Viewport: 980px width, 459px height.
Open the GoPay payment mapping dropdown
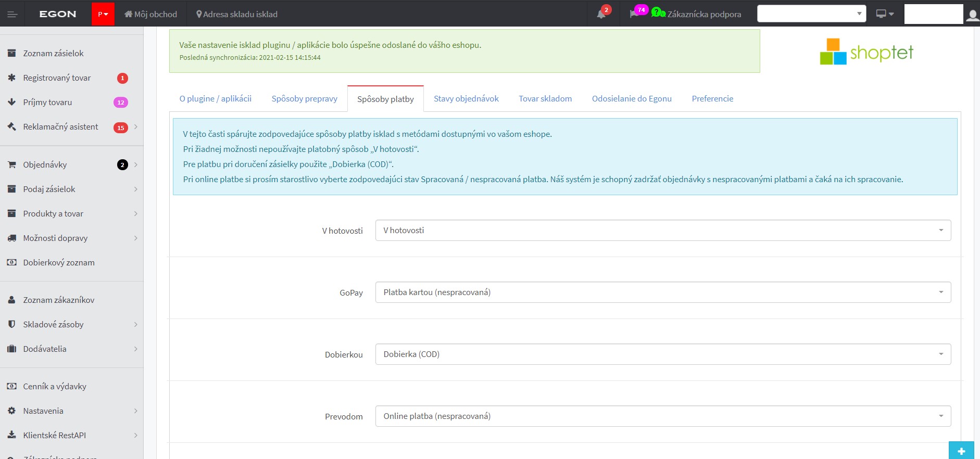point(663,292)
